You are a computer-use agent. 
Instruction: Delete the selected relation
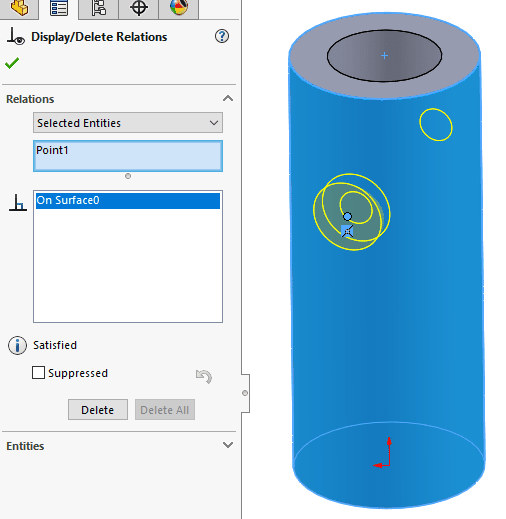[98, 410]
